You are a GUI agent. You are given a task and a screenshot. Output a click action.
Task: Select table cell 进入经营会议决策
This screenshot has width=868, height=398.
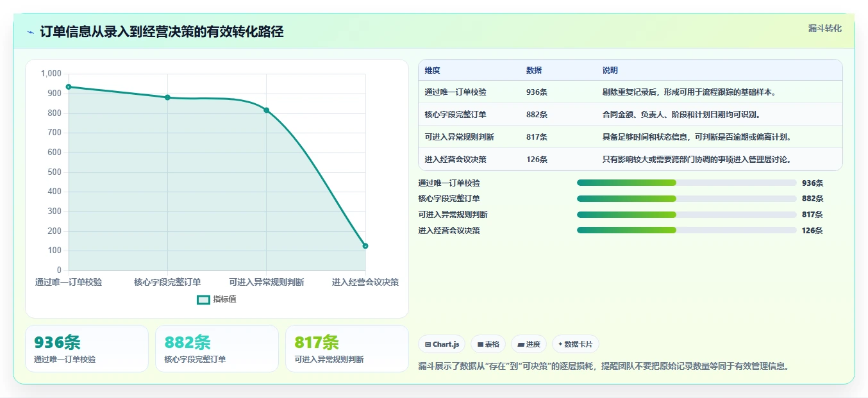click(x=455, y=160)
